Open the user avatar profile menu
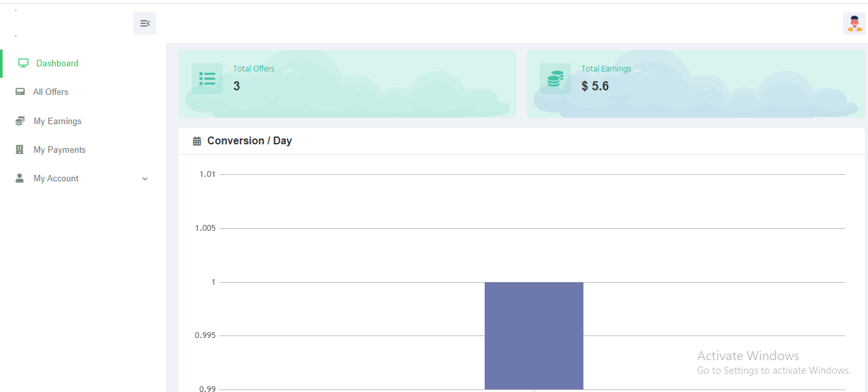 [854, 23]
